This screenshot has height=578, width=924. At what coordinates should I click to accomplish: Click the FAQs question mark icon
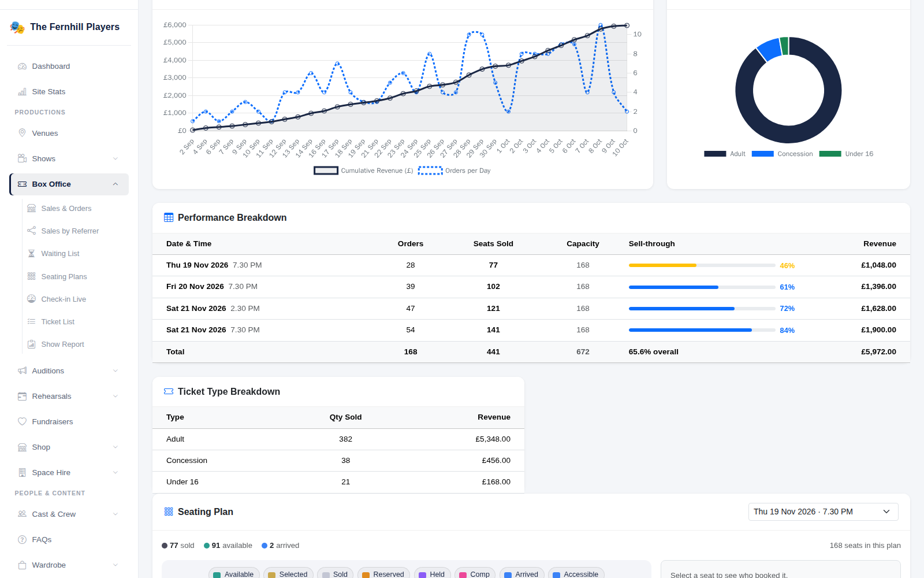(22, 540)
